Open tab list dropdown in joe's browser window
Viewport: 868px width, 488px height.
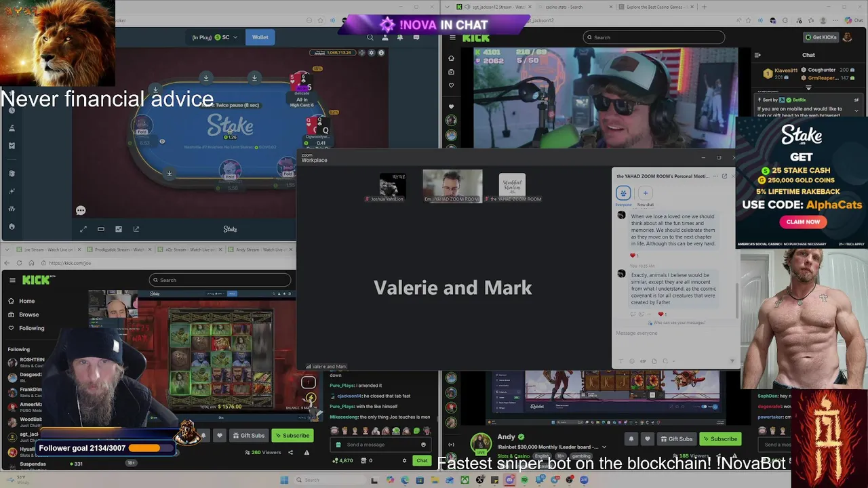pyautogui.click(x=7, y=249)
